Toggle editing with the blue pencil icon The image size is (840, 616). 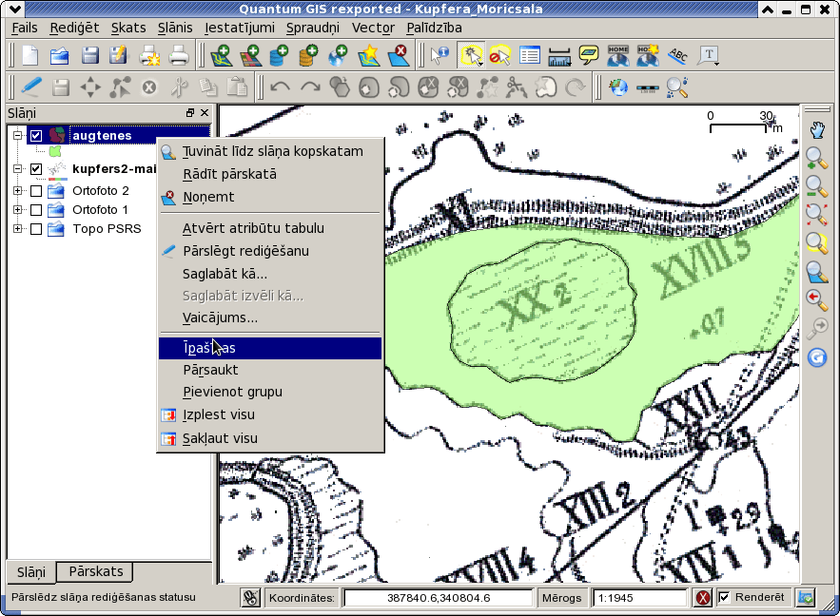click(31, 87)
